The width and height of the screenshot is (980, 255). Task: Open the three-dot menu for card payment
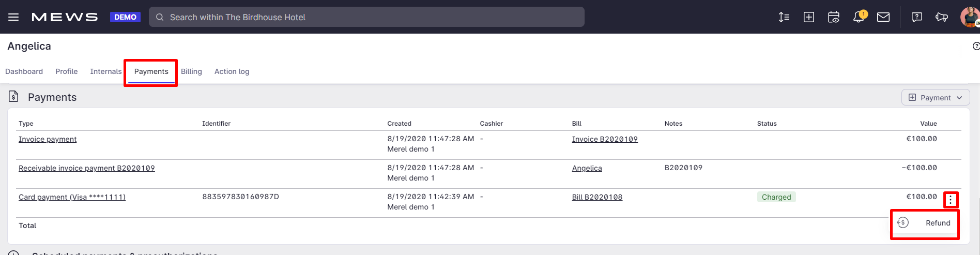[x=951, y=200]
